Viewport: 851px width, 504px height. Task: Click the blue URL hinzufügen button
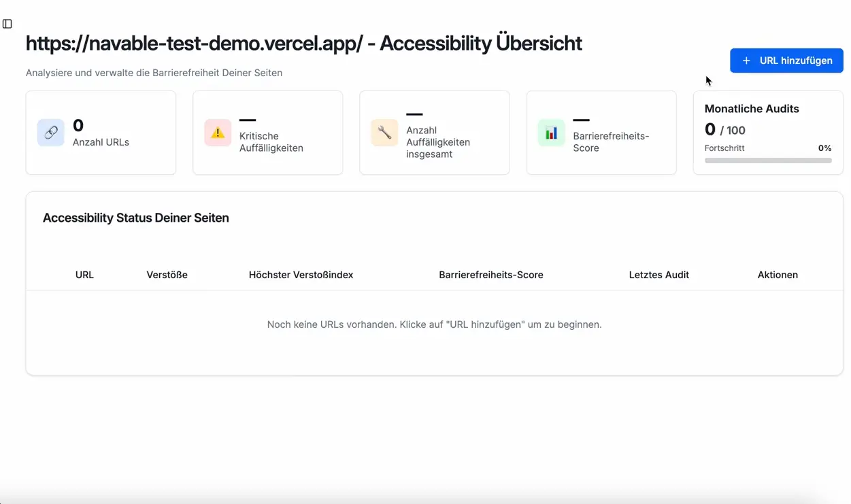tap(786, 61)
